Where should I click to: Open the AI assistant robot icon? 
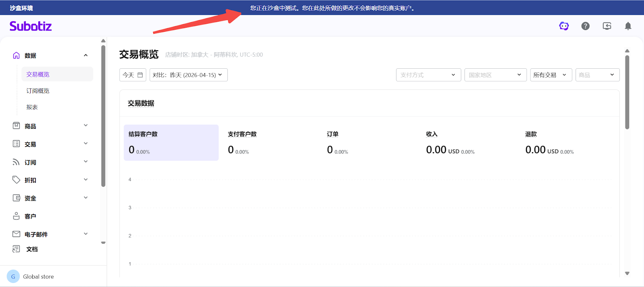[564, 26]
